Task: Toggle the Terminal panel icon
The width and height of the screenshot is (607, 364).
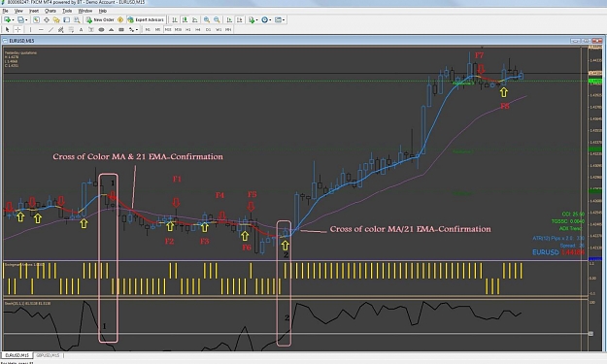Action: 67,19
